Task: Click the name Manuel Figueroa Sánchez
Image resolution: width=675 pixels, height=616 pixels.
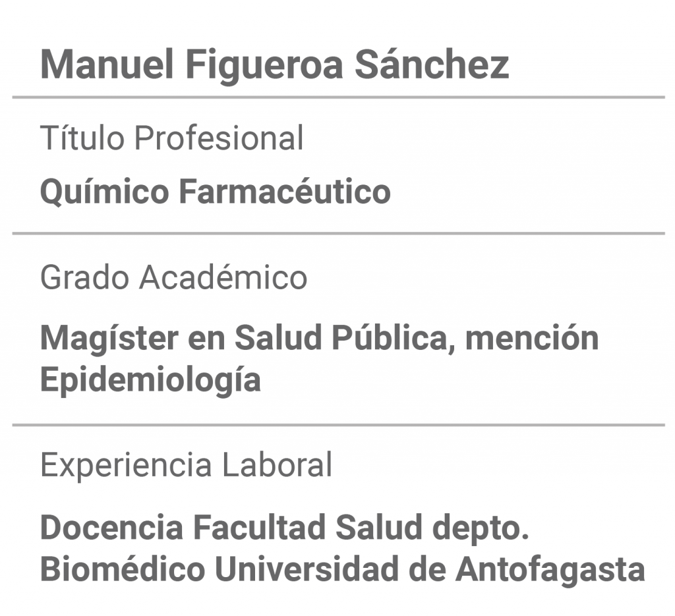Action: pos(275,65)
